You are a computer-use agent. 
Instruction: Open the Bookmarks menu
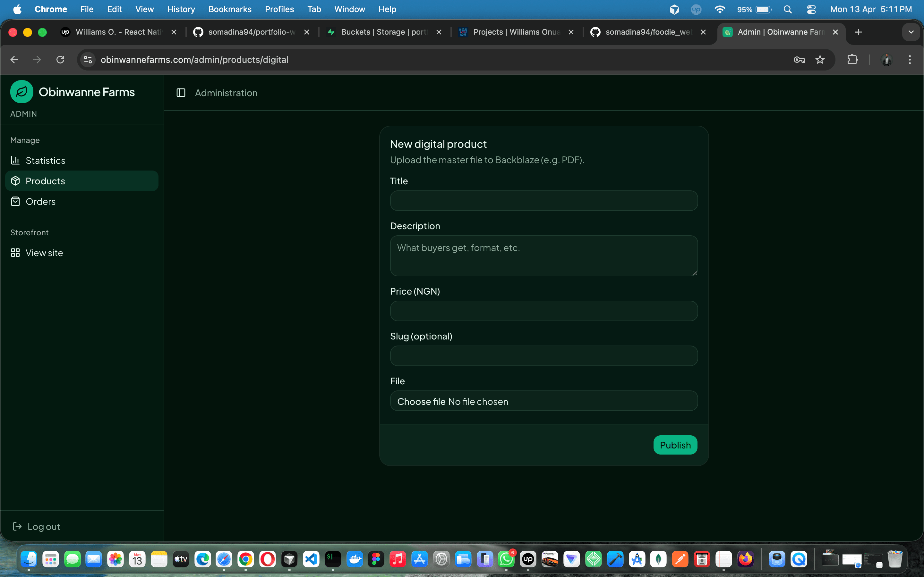(229, 9)
